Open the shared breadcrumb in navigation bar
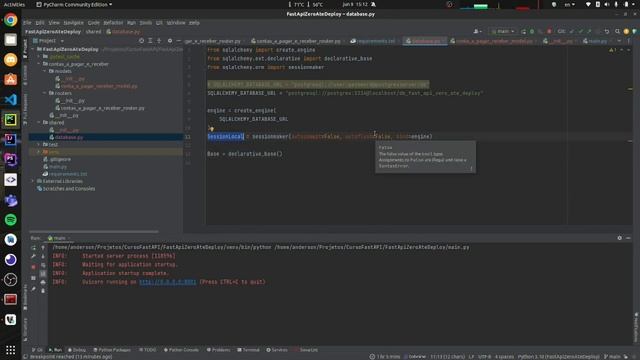The width and height of the screenshot is (640, 360). pyautogui.click(x=93, y=31)
